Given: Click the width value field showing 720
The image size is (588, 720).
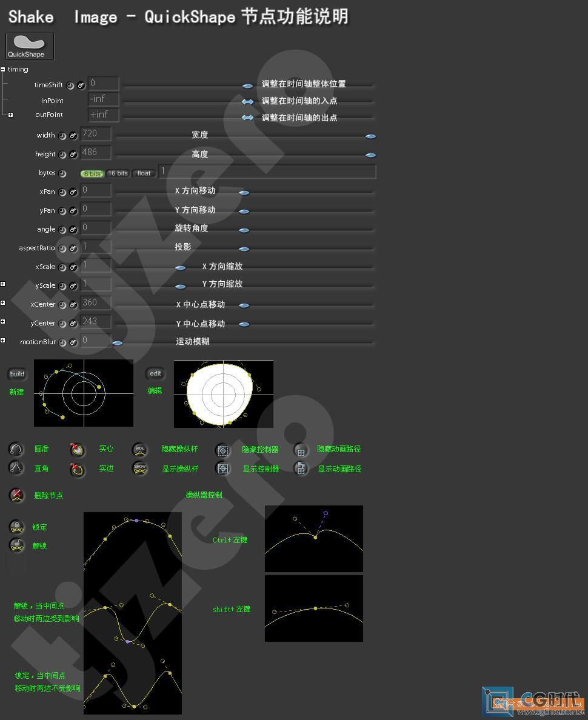Looking at the screenshot, I should click(x=96, y=133).
